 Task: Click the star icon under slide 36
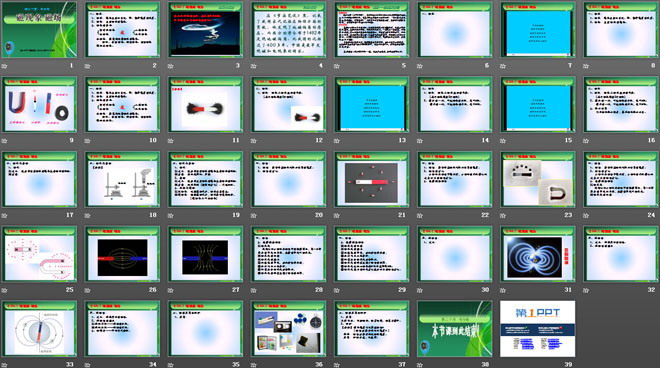[x=253, y=365]
